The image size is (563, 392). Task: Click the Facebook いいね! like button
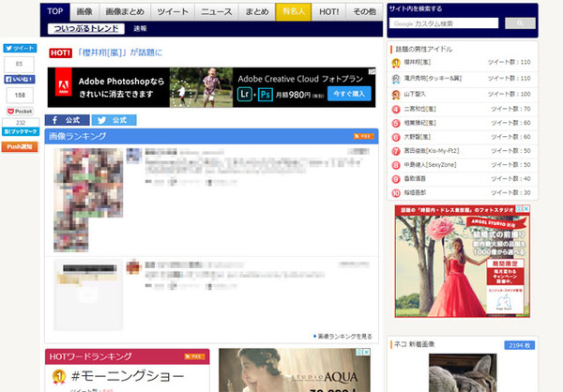[x=20, y=80]
